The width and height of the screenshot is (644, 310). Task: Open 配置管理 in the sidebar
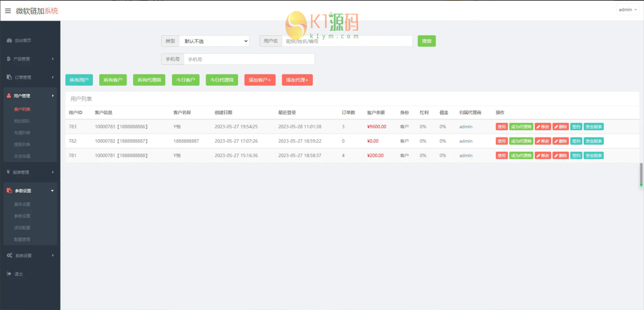22,239
